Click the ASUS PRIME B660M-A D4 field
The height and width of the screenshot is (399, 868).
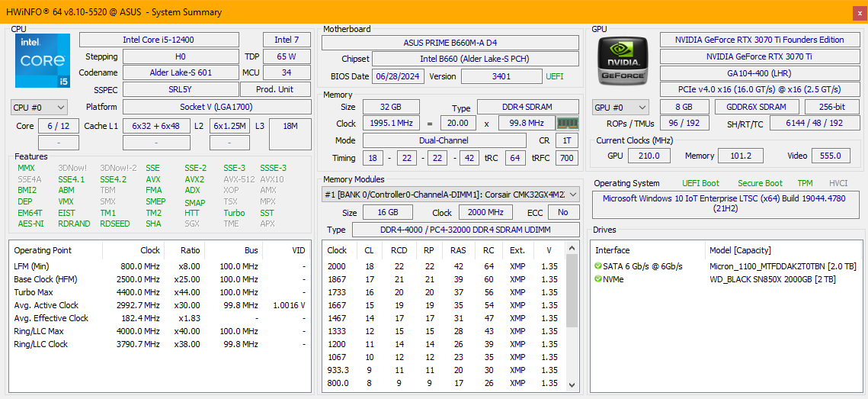click(450, 43)
